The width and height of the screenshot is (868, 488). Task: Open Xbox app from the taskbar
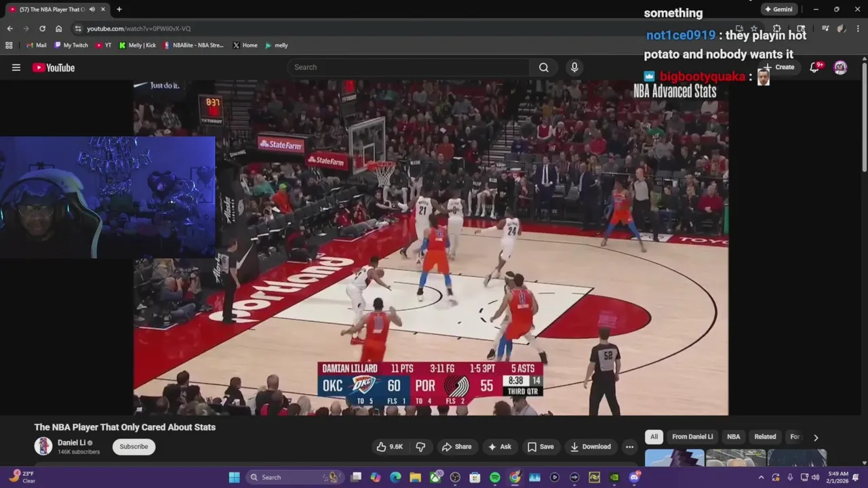point(435,477)
